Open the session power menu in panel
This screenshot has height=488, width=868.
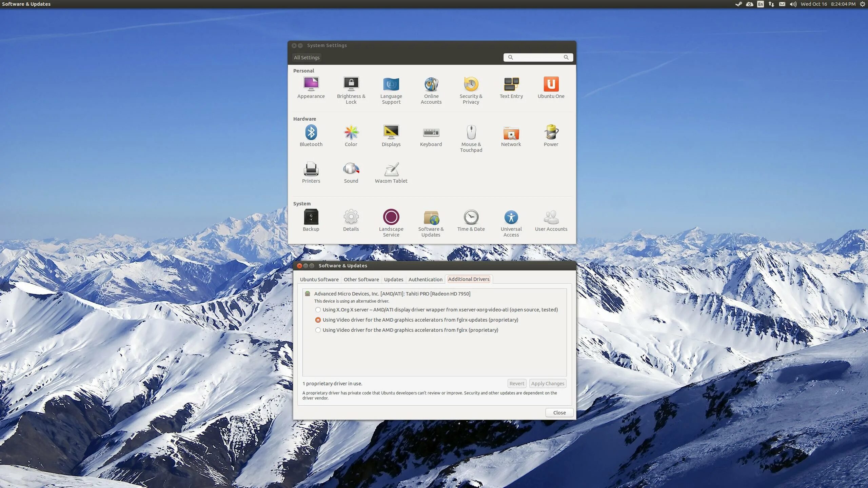[863, 4]
